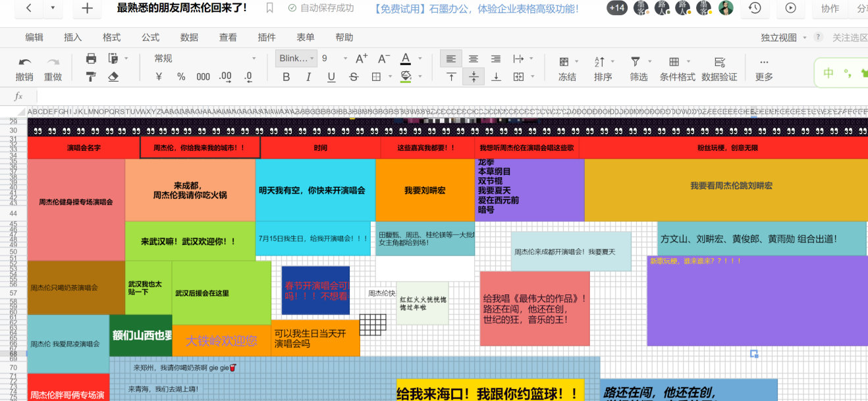Click the 协作 collaborate button
Viewport: 868px width, 401px height.
coord(830,8)
